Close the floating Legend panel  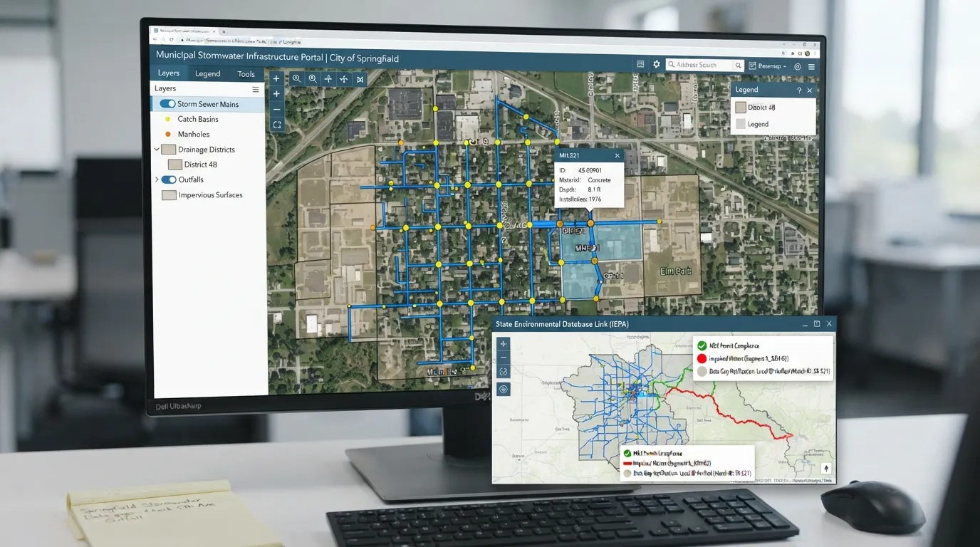coord(810,90)
